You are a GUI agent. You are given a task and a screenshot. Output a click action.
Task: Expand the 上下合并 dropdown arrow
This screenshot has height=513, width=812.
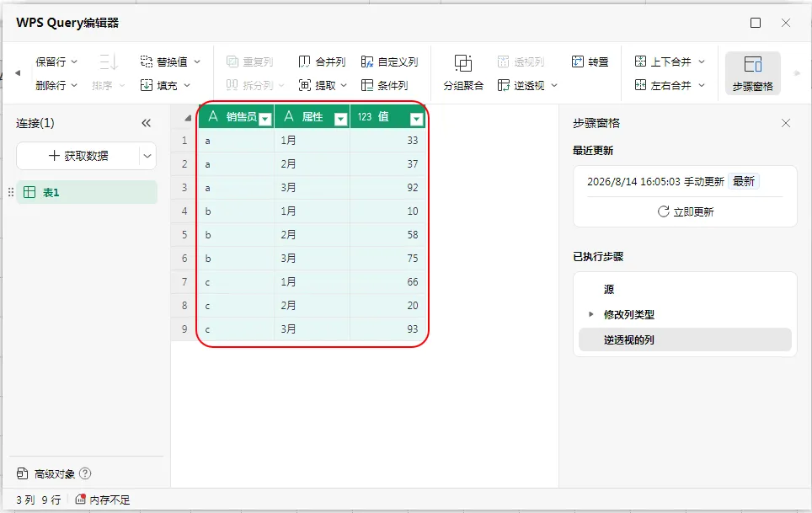[702, 61]
